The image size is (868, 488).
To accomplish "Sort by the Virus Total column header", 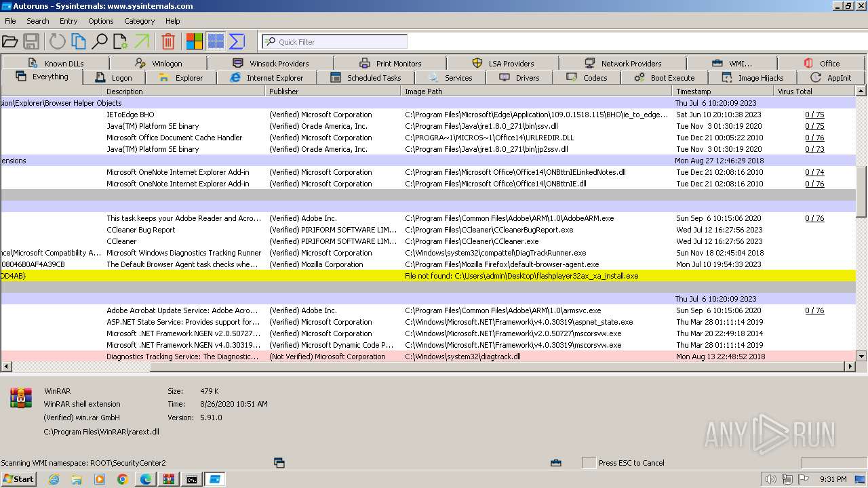I will [815, 91].
